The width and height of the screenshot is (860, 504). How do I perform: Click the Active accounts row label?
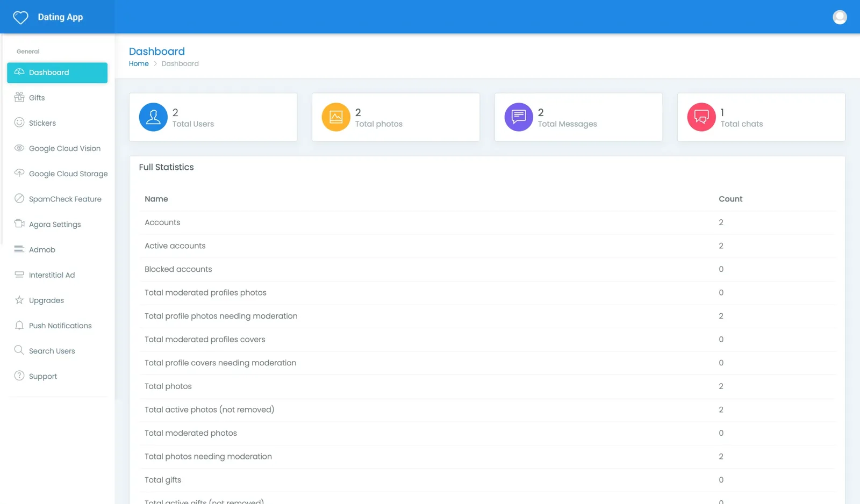[175, 246]
